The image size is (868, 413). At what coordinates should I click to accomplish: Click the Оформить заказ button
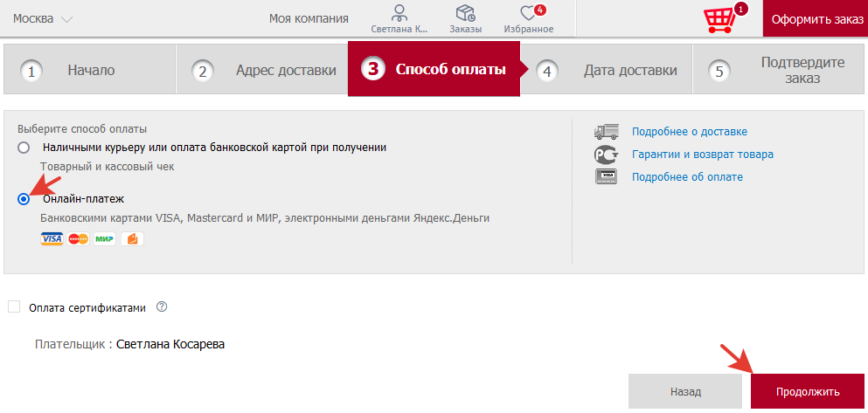click(x=816, y=19)
